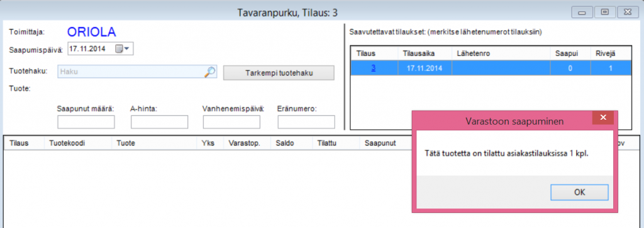Maximize the Tavaranpurku window
Image resolution: width=644 pixels, height=228 pixels.
(604, 13)
